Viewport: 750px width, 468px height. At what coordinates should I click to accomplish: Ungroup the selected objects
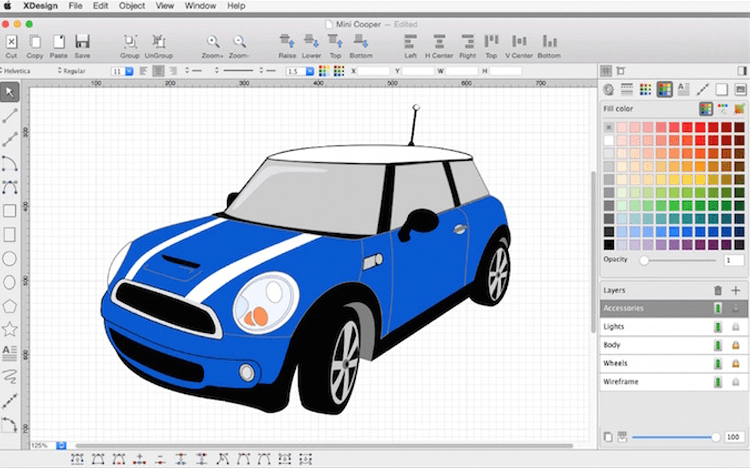coord(159,46)
